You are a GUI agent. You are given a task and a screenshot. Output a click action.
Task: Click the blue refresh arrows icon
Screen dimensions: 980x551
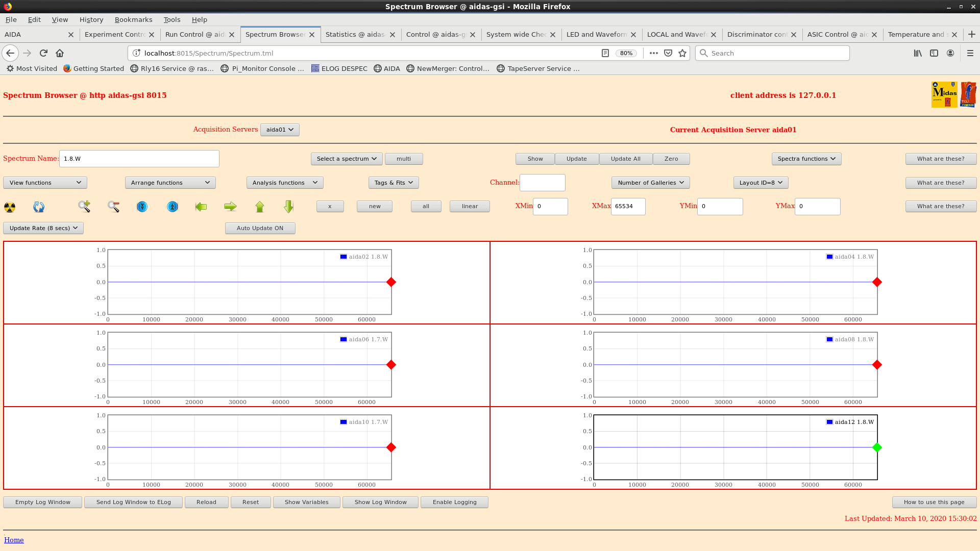click(x=39, y=207)
